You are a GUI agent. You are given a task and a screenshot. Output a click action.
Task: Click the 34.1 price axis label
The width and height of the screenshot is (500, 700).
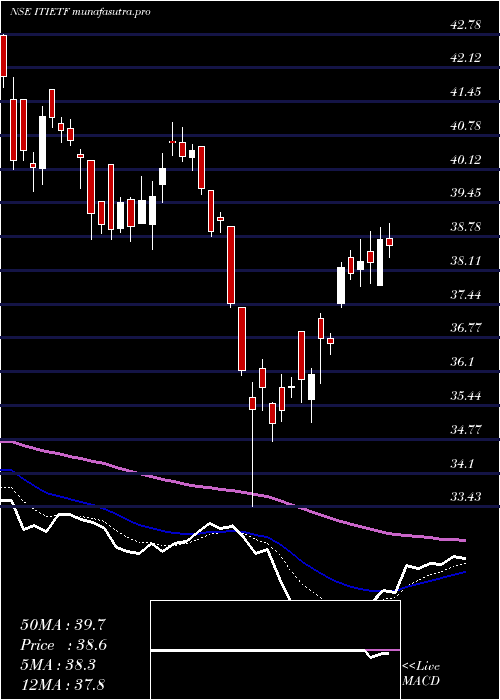point(463,464)
